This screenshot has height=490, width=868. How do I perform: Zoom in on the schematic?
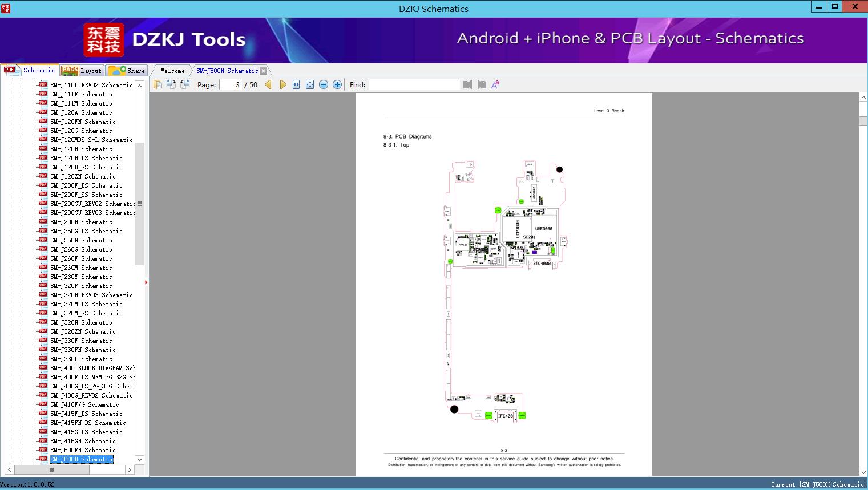click(x=337, y=84)
